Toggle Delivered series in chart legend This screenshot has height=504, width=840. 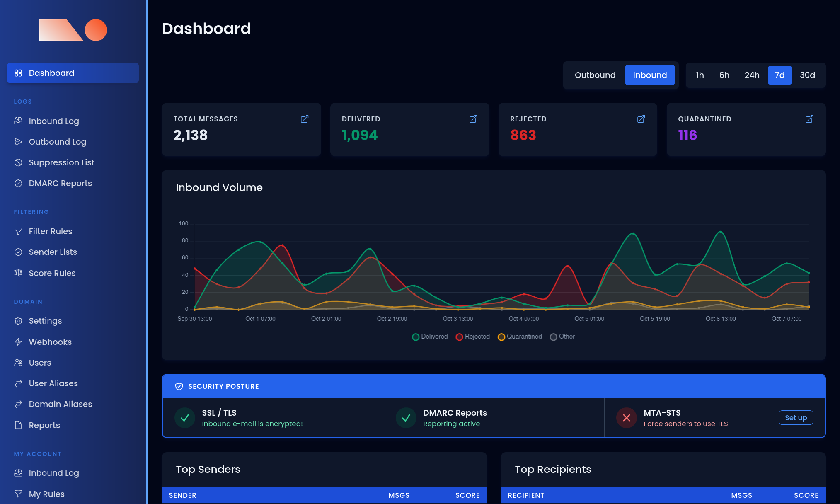(430, 337)
